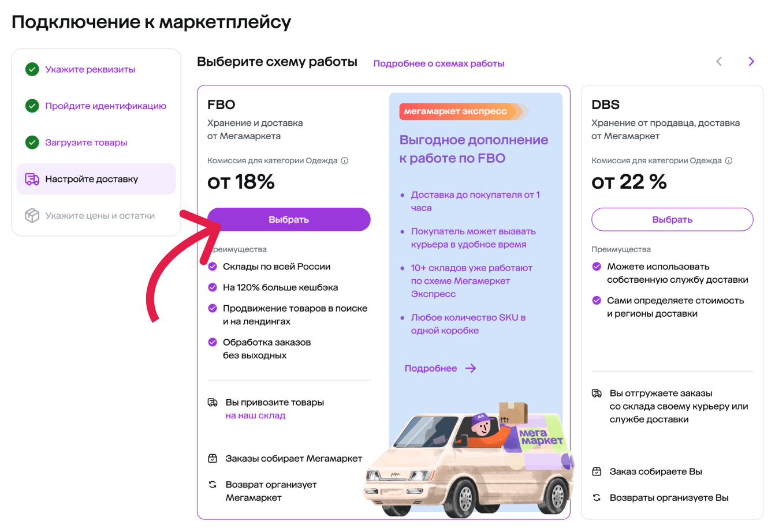The width and height of the screenshot is (775, 532).
Task: Click the arrow next to 'Подробнее'
Action: 471,368
